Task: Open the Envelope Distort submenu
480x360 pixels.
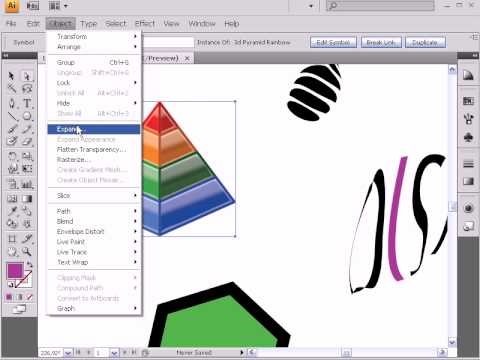Action: click(x=94, y=231)
